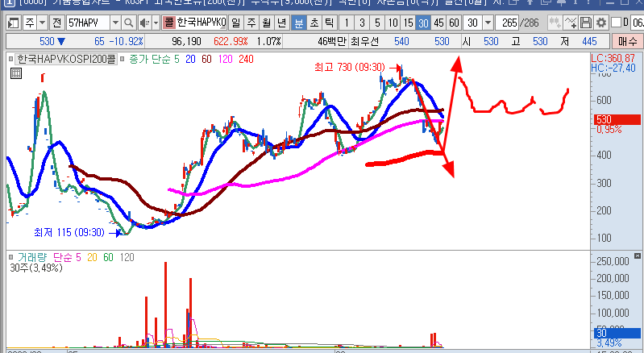Save chart settings with floppy disk icon
644x353 pixels.
coord(586,23)
